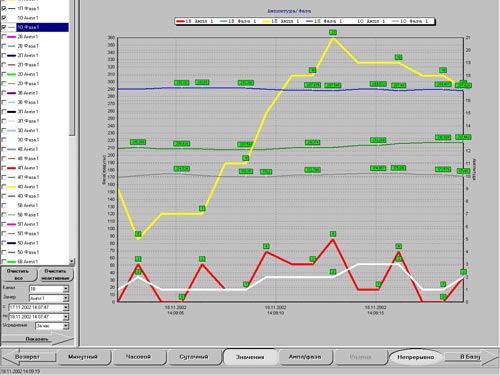Uncheck the 1П Фаза 1 series checkbox
Viewport: 500px width, 375px height.
point(4,8)
